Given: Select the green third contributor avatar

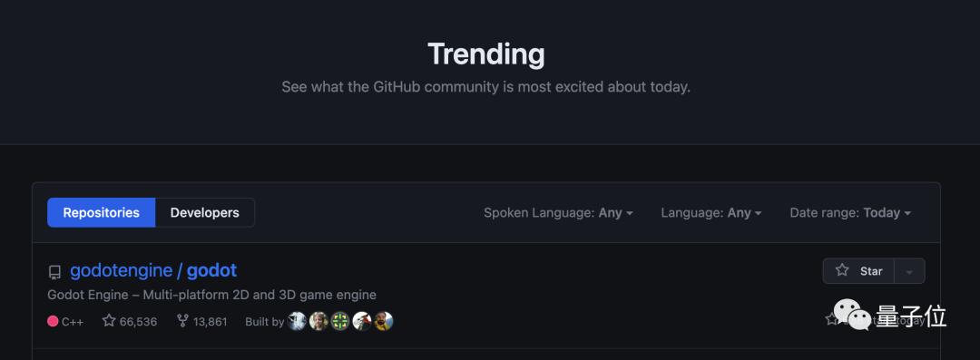Looking at the screenshot, I should coord(340,321).
